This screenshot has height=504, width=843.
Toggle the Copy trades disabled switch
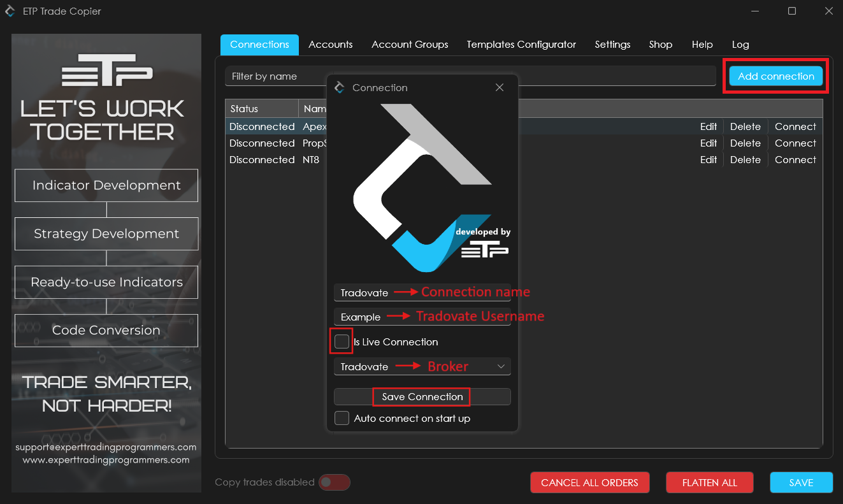click(x=335, y=482)
